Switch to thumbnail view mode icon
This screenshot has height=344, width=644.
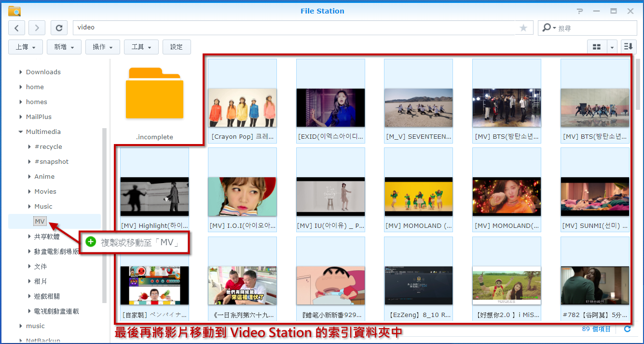point(597,47)
